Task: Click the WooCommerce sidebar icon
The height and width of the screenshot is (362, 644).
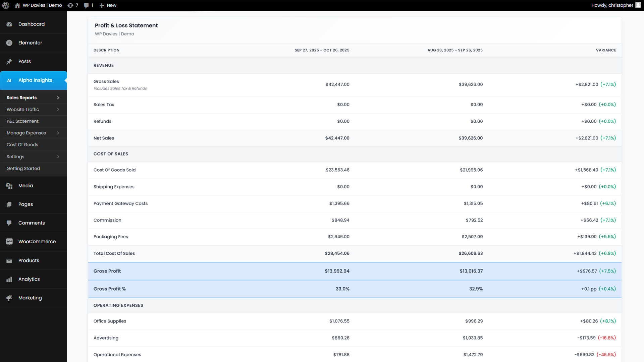Action: [x=9, y=242]
